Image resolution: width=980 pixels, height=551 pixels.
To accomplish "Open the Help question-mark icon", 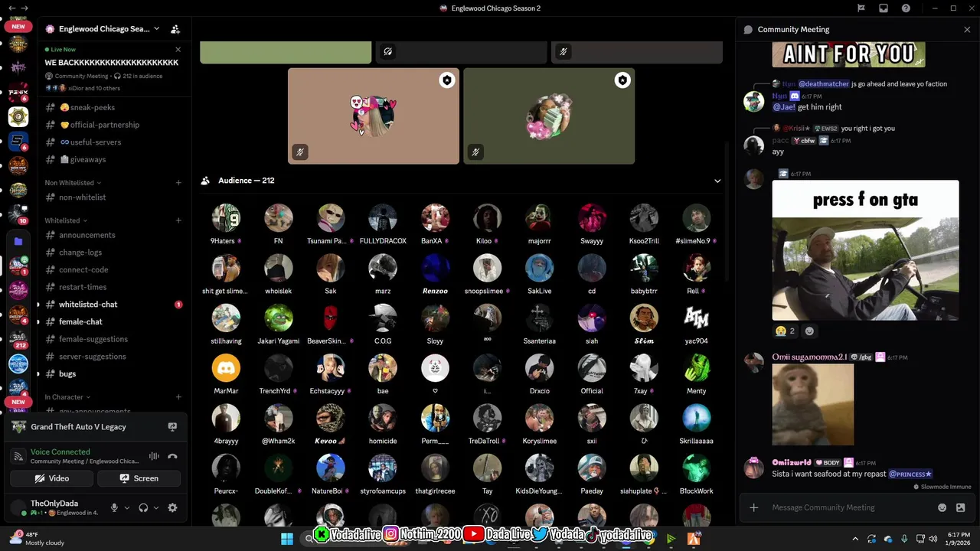I will pyautogui.click(x=906, y=8).
